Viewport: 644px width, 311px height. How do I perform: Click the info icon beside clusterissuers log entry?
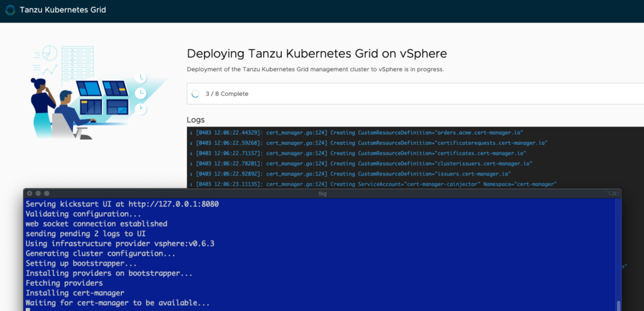tap(191, 164)
